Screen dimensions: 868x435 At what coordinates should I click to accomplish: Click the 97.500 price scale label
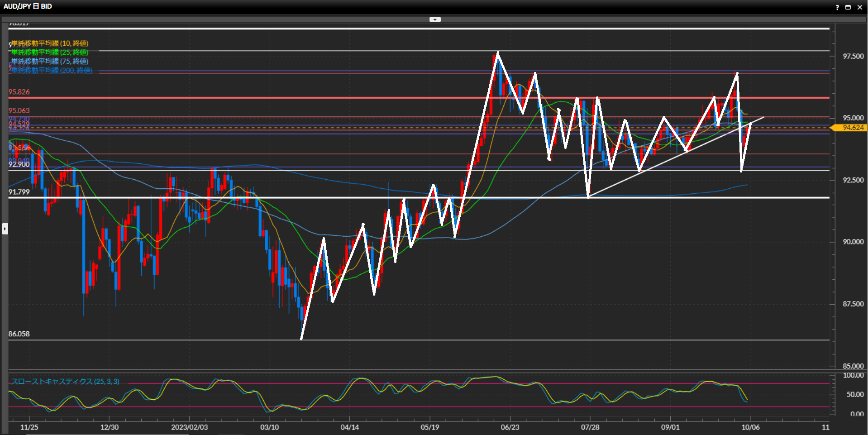click(853, 56)
